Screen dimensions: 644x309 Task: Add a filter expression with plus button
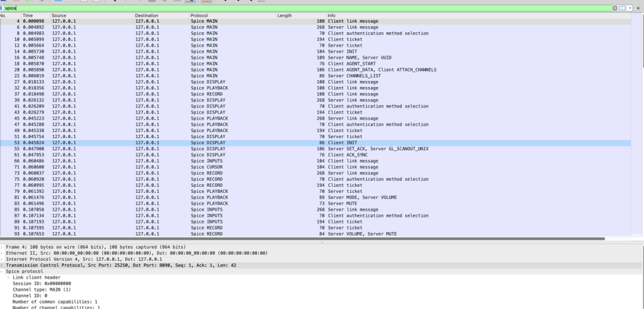(638, 8)
